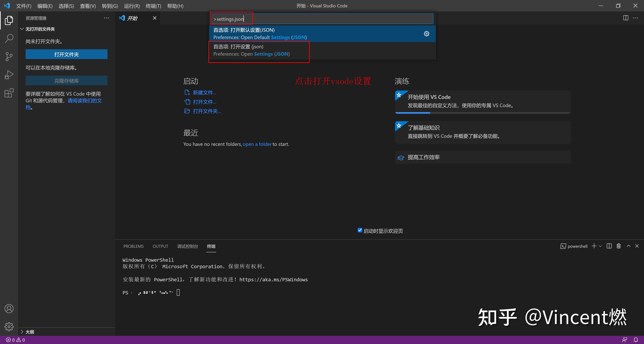Open Explorer panel More Actions ellipsis

[x=106, y=18]
